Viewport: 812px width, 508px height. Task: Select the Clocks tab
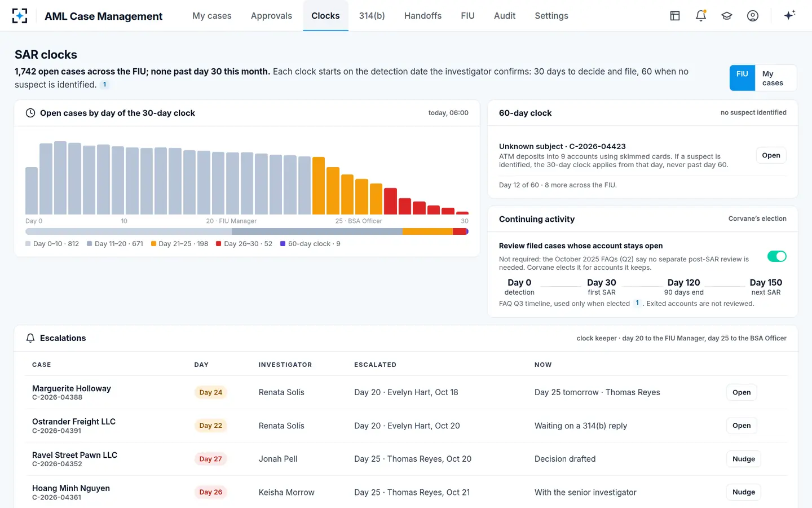(325, 16)
